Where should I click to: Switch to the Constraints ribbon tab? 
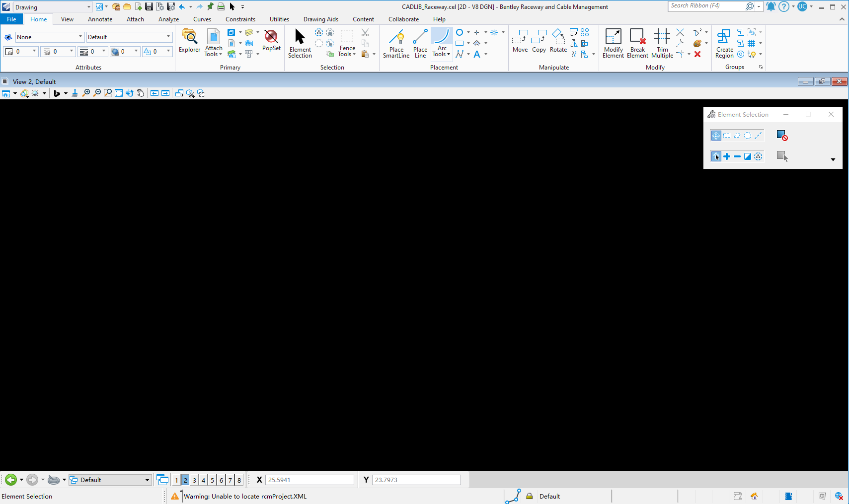240,19
